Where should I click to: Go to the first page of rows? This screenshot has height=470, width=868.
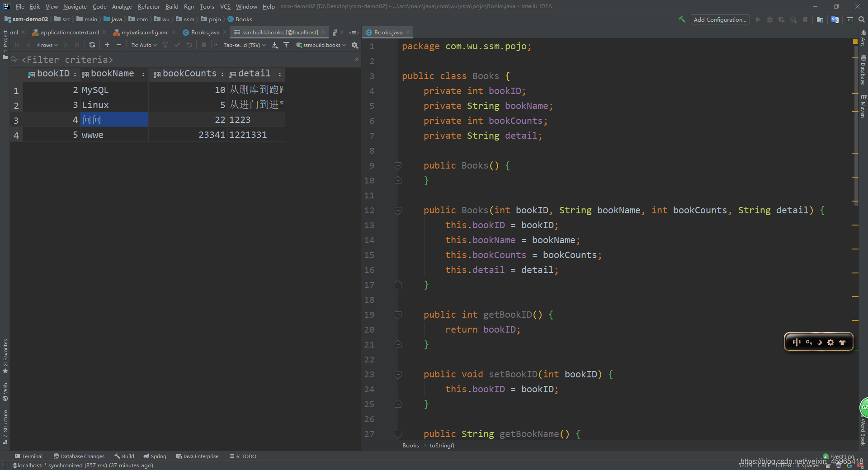tap(17, 45)
